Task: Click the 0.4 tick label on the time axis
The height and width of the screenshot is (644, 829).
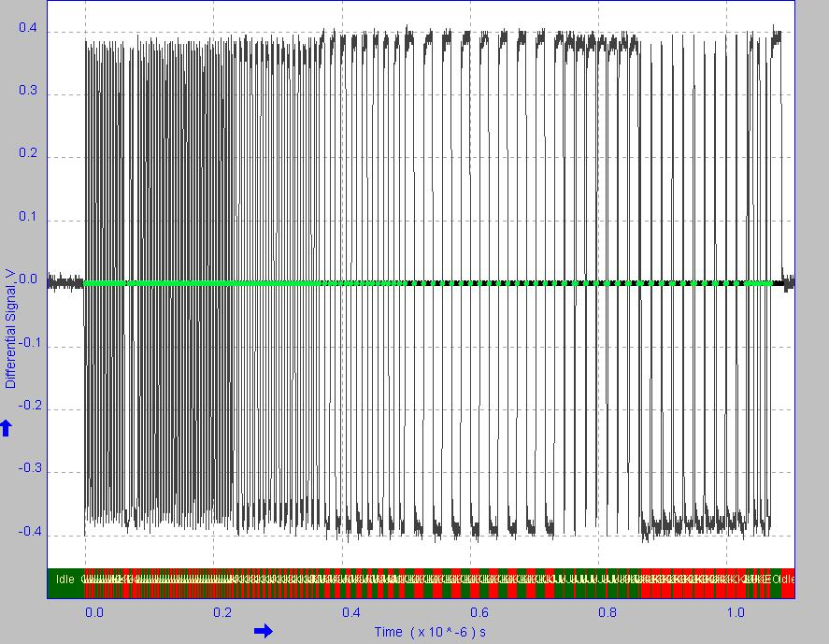Action: tap(351, 612)
